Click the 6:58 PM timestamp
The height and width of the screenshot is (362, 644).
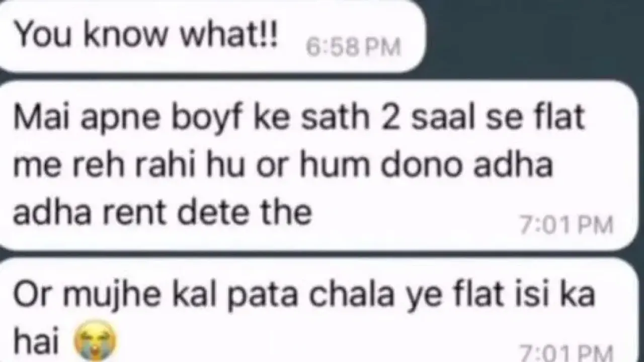(x=353, y=48)
